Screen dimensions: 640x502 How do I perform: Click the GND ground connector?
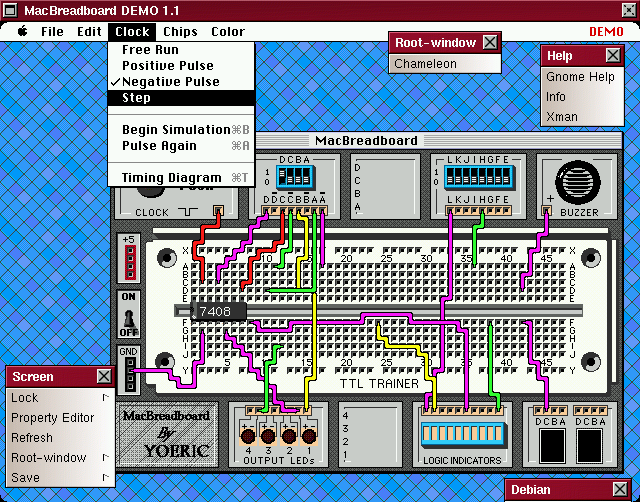[130, 375]
